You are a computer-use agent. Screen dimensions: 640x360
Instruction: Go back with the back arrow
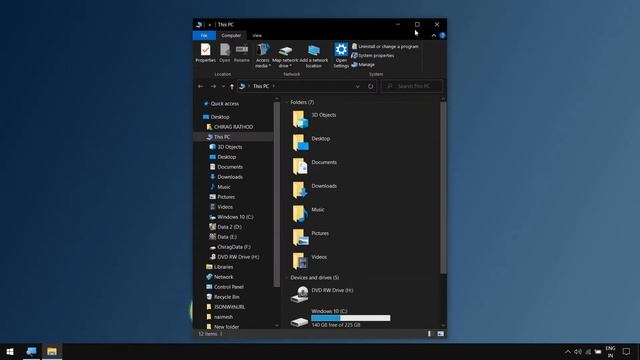click(x=200, y=86)
